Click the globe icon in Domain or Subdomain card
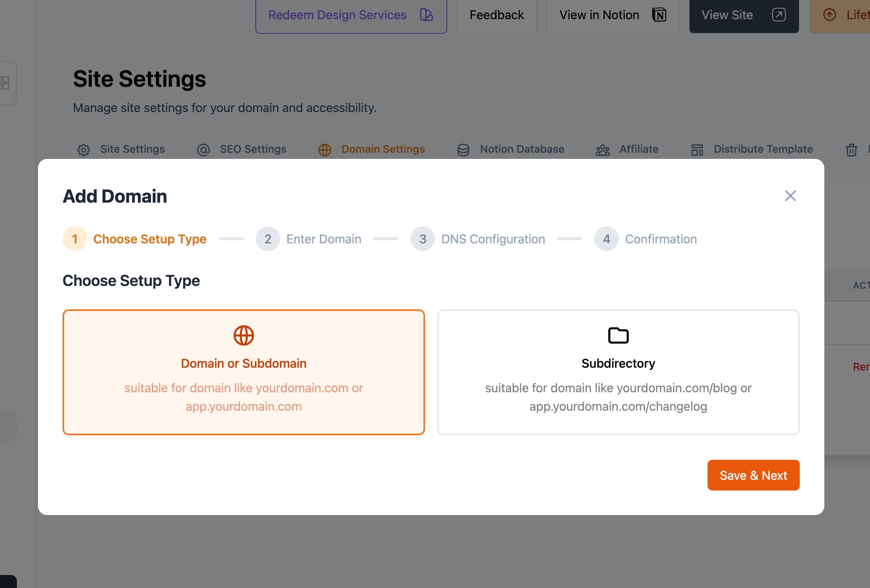The width and height of the screenshot is (870, 588). 243,335
